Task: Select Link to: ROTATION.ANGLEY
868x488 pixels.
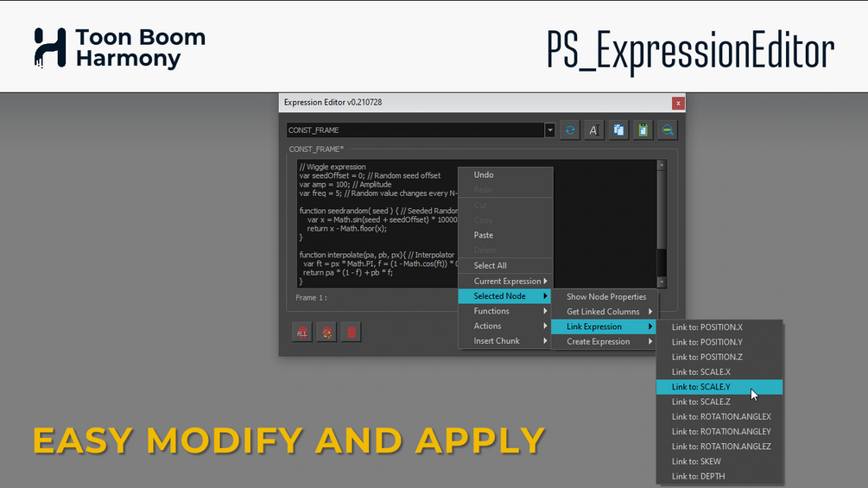Action: tap(719, 432)
